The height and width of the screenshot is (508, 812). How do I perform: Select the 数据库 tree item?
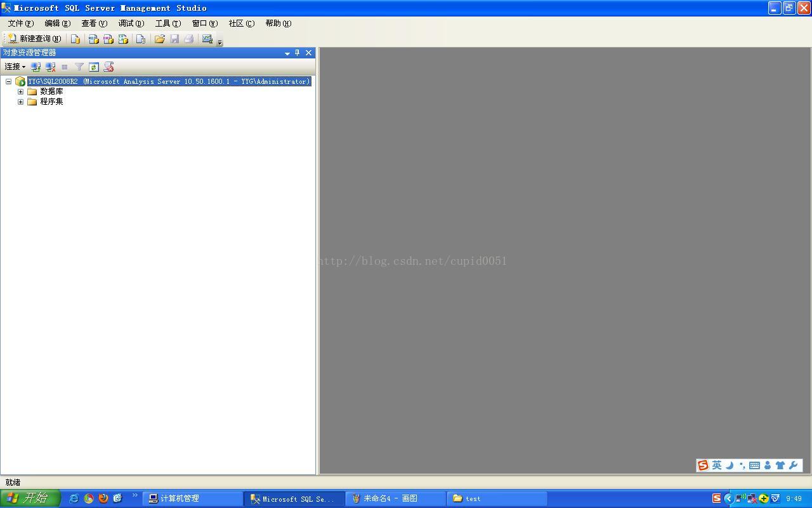click(x=51, y=91)
